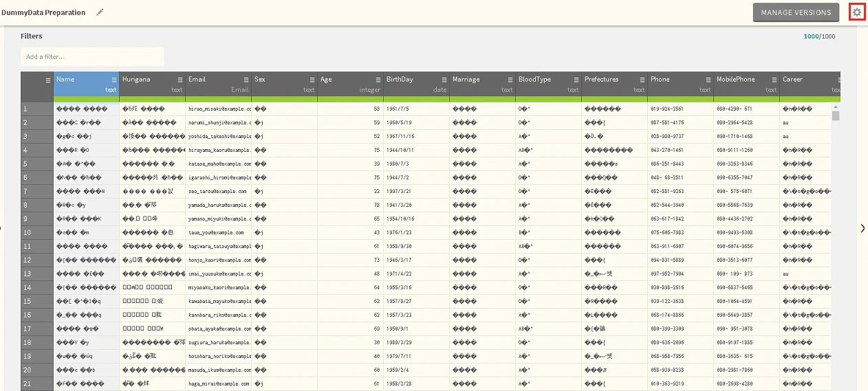
Task: Click the birthday cell 1997/3/21
Action: pyautogui.click(x=417, y=192)
